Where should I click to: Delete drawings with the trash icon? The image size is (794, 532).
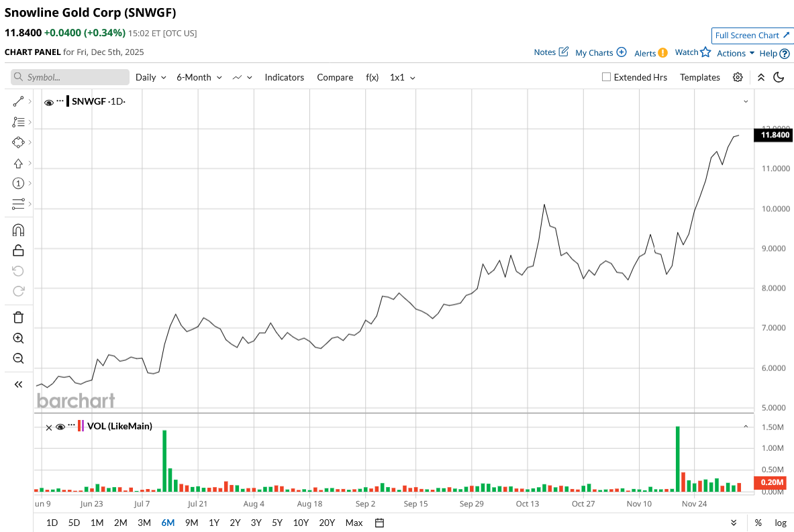(x=18, y=317)
